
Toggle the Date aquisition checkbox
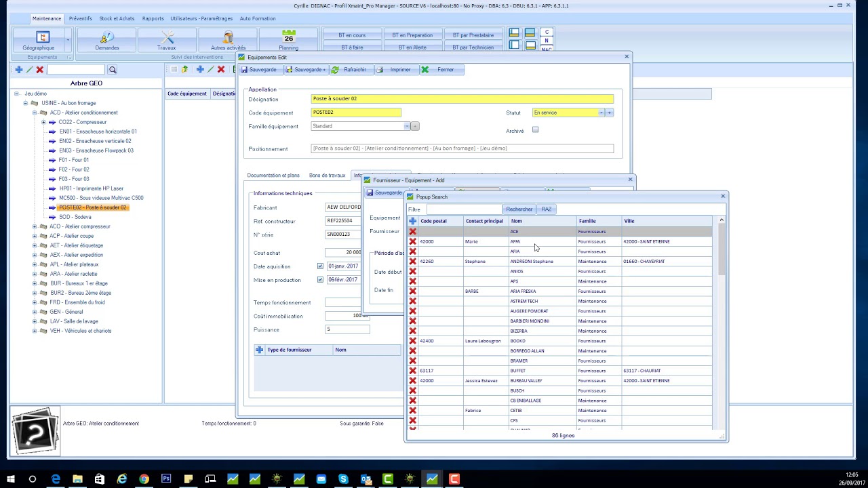(x=320, y=266)
